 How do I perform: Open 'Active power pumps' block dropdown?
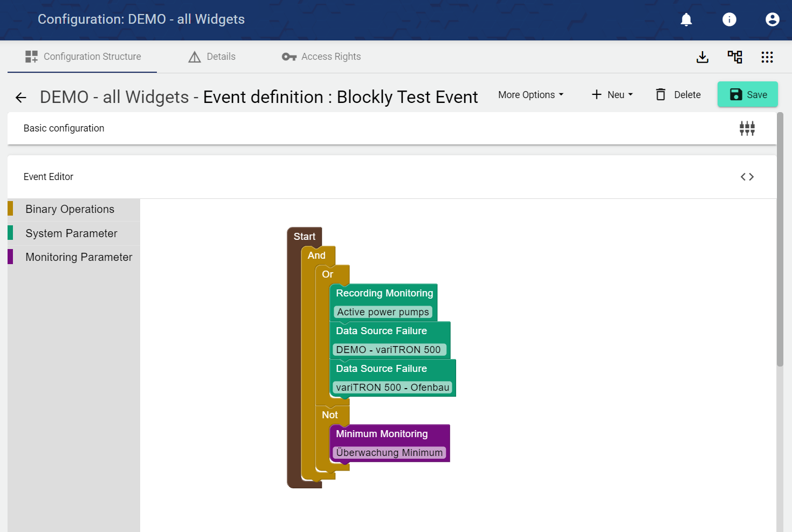[383, 312]
